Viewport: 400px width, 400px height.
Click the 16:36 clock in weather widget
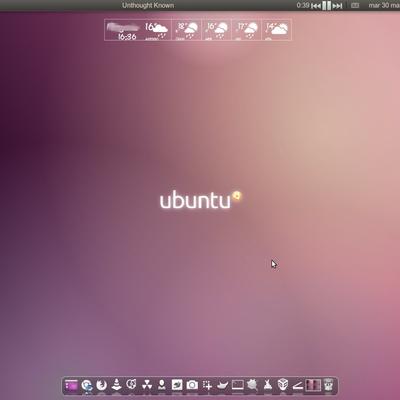[127, 37]
